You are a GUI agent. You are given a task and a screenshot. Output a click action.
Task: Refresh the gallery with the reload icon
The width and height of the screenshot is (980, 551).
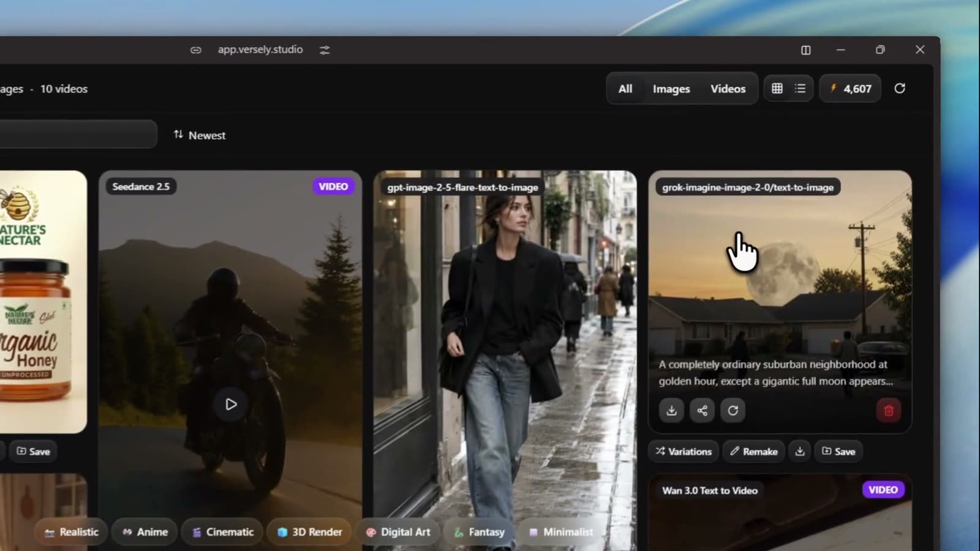[900, 88]
